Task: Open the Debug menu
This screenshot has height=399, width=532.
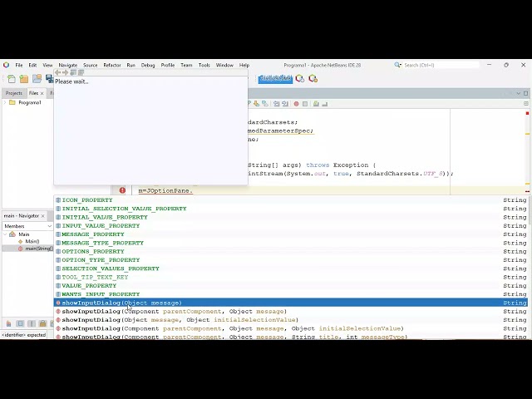Action: click(x=148, y=65)
